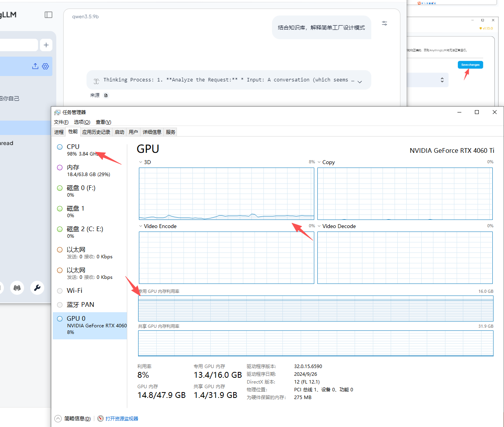Click the NVIDIA GeForce RTX 4060 Ti heading
This screenshot has height=427, width=504.
pos(452,150)
